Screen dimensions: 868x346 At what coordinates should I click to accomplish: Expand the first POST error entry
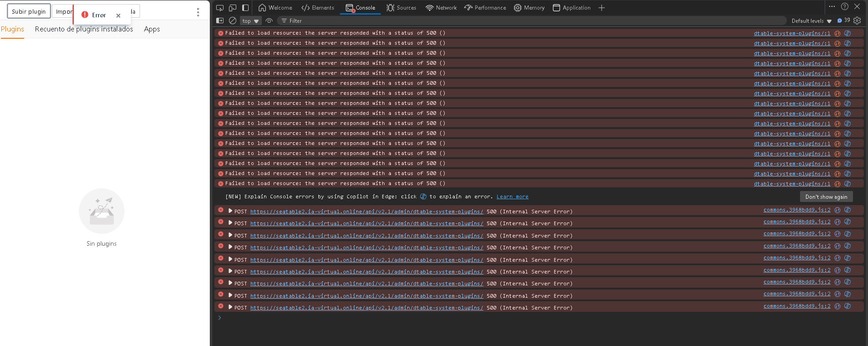(x=230, y=211)
